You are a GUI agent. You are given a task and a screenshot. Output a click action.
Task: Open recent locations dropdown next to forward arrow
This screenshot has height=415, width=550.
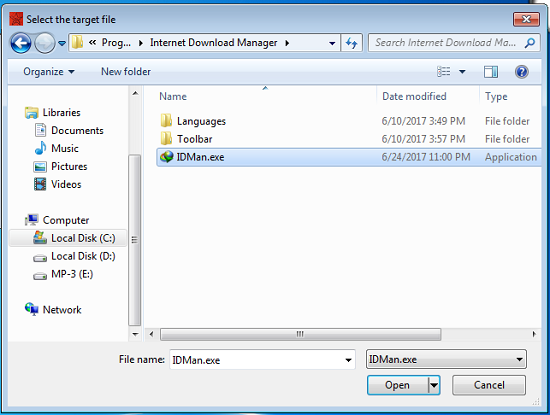point(62,43)
